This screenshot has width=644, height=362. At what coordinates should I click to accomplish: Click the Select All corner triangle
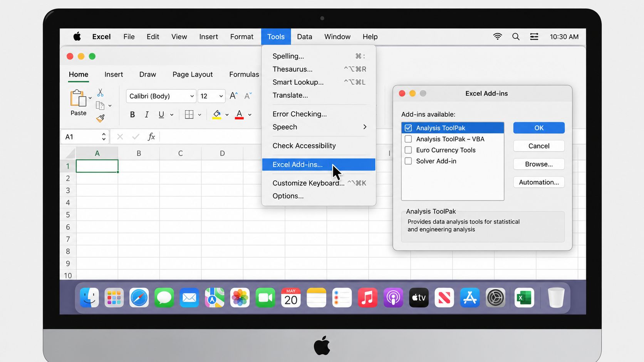pyautogui.click(x=70, y=153)
